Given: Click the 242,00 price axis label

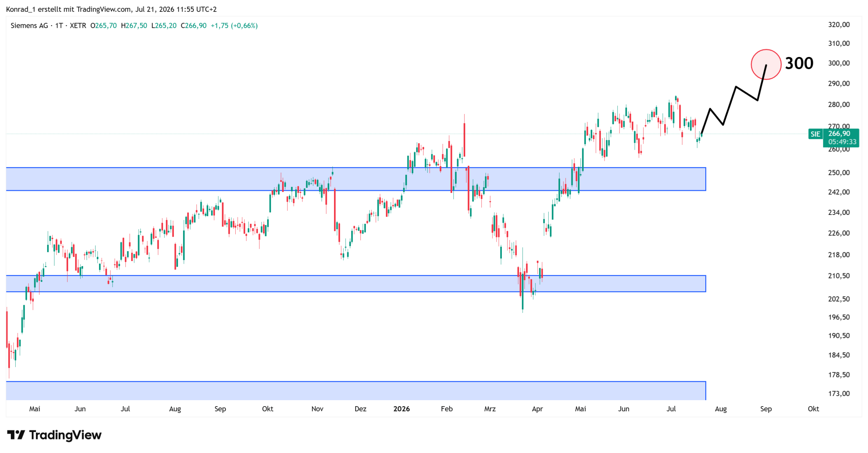Looking at the screenshot, I should tap(839, 192).
